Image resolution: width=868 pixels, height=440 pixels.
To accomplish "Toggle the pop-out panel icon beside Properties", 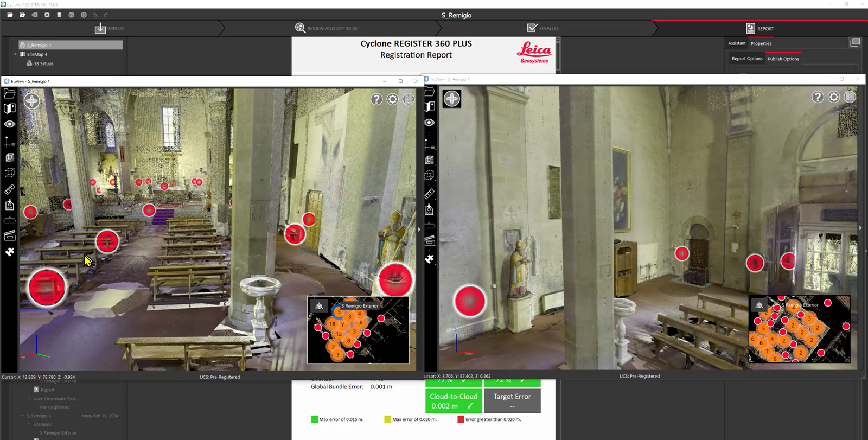I will click(x=855, y=42).
